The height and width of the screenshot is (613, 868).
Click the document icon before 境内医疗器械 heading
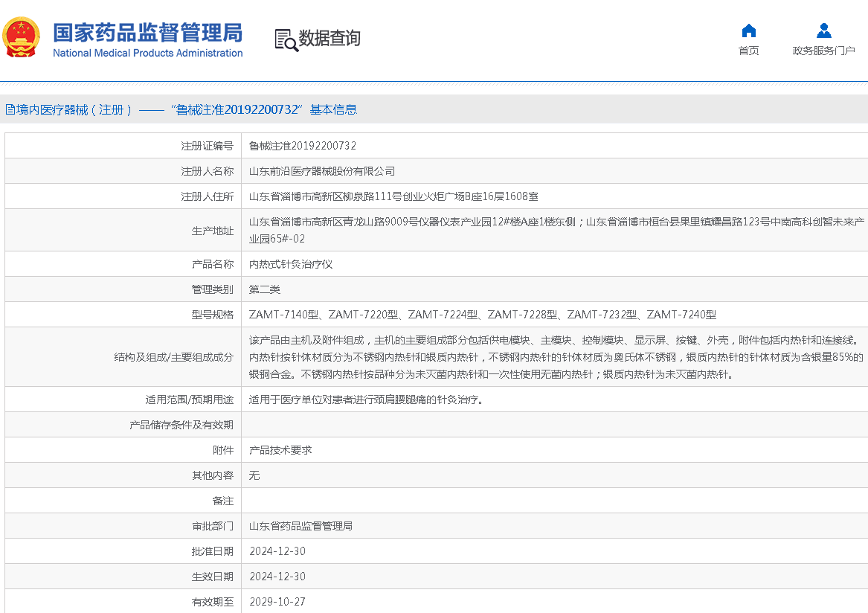(x=10, y=109)
